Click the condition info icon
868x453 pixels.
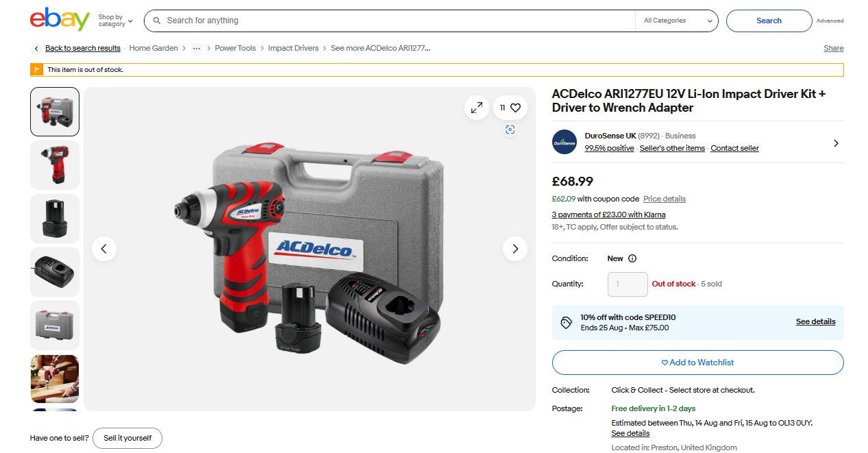point(632,258)
